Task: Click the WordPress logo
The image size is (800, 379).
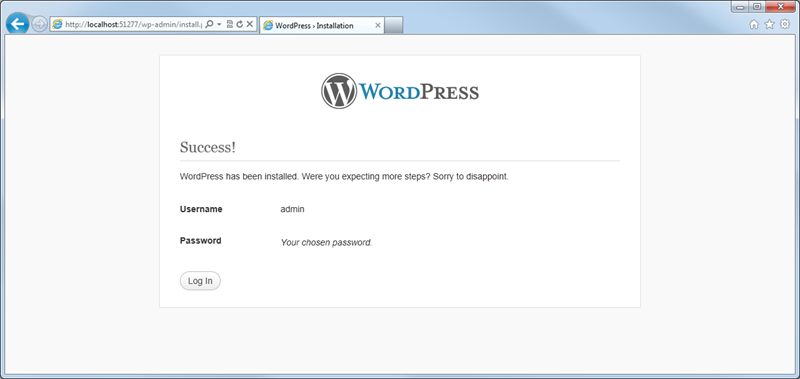Action: 400,91
